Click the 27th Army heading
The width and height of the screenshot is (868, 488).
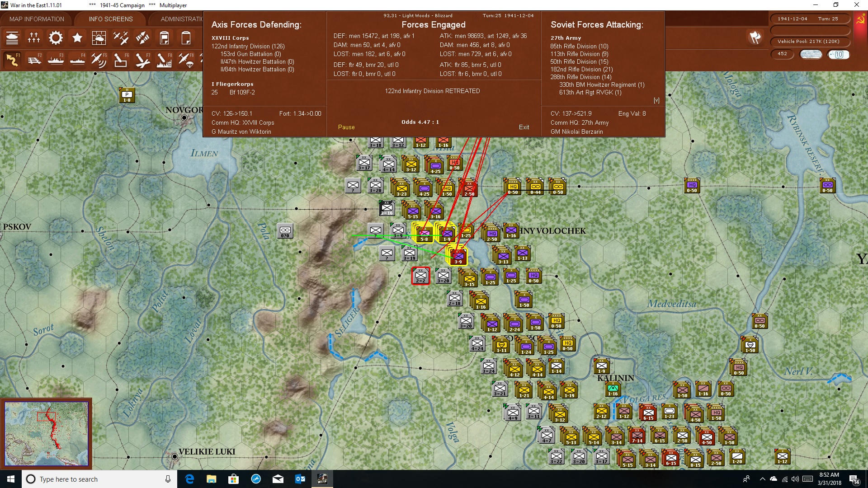pyautogui.click(x=566, y=38)
